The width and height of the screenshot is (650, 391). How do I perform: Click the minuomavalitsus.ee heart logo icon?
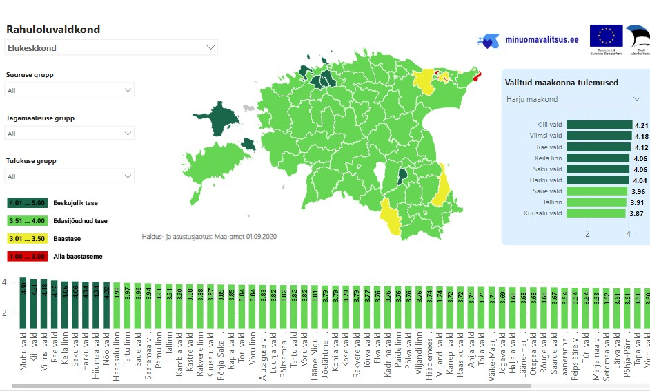[x=488, y=41]
